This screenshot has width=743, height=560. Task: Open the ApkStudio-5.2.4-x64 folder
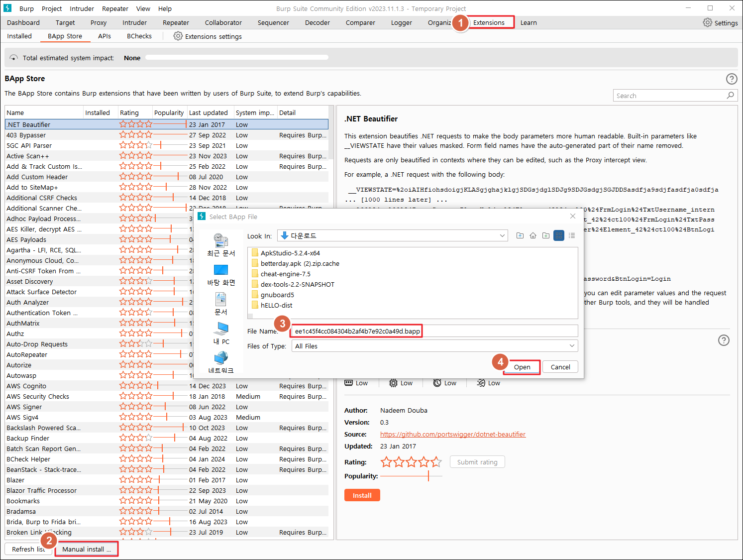click(290, 253)
